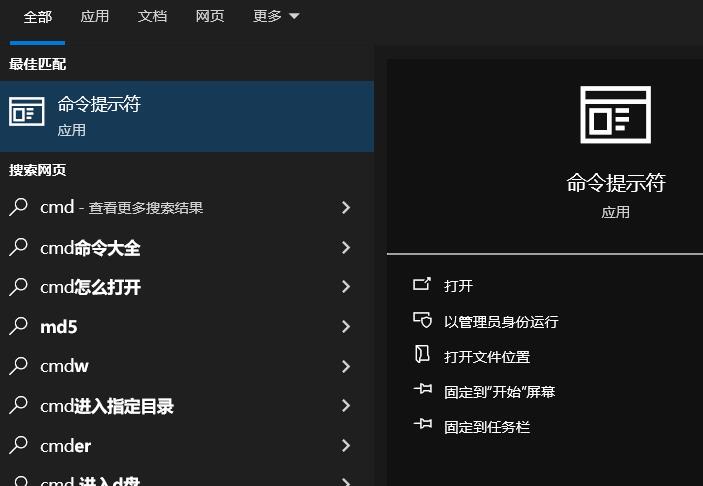The width and height of the screenshot is (703, 486).
Task: Switch to the 应用 tab
Action: point(95,17)
